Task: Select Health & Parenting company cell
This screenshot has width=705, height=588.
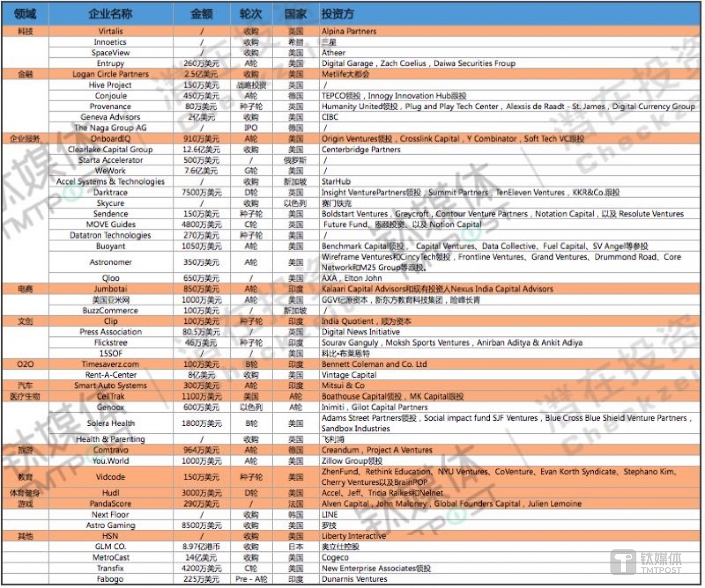Action: [111, 439]
